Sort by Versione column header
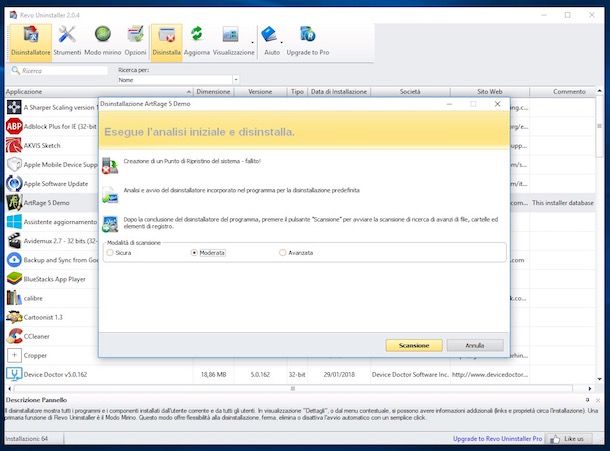This screenshot has width=610, height=451. tap(260, 91)
